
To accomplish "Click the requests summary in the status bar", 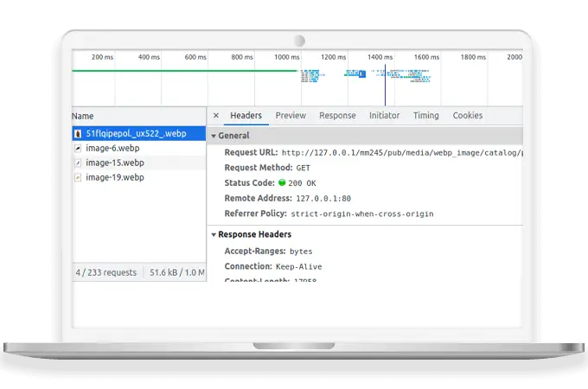I will click(105, 272).
